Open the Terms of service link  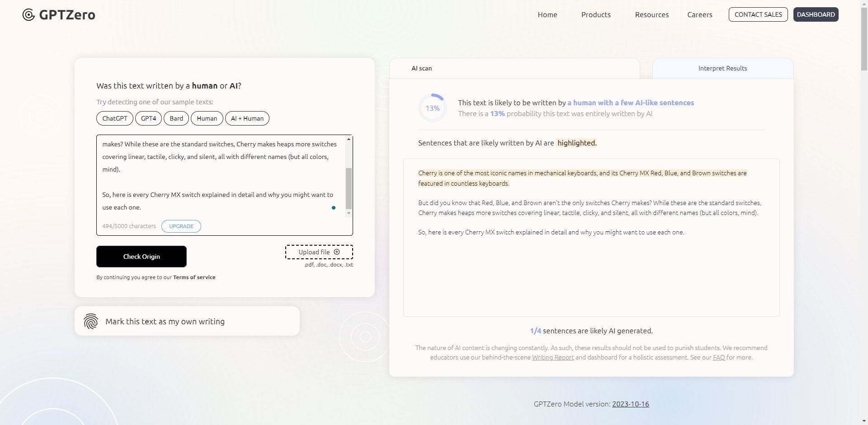click(x=194, y=277)
